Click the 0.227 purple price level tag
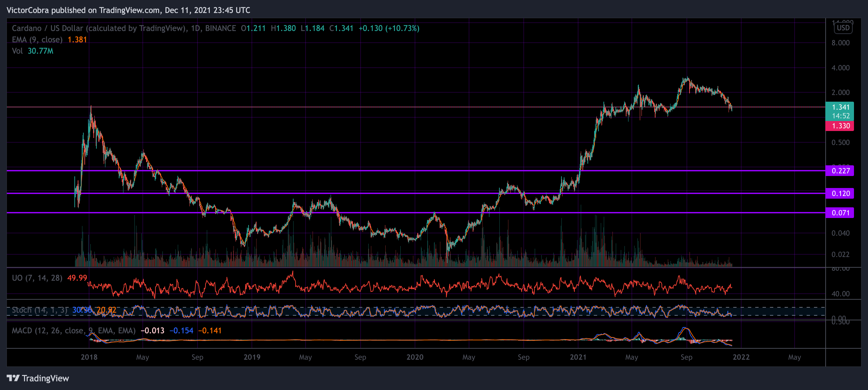The image size is (868, 390). 839,171
